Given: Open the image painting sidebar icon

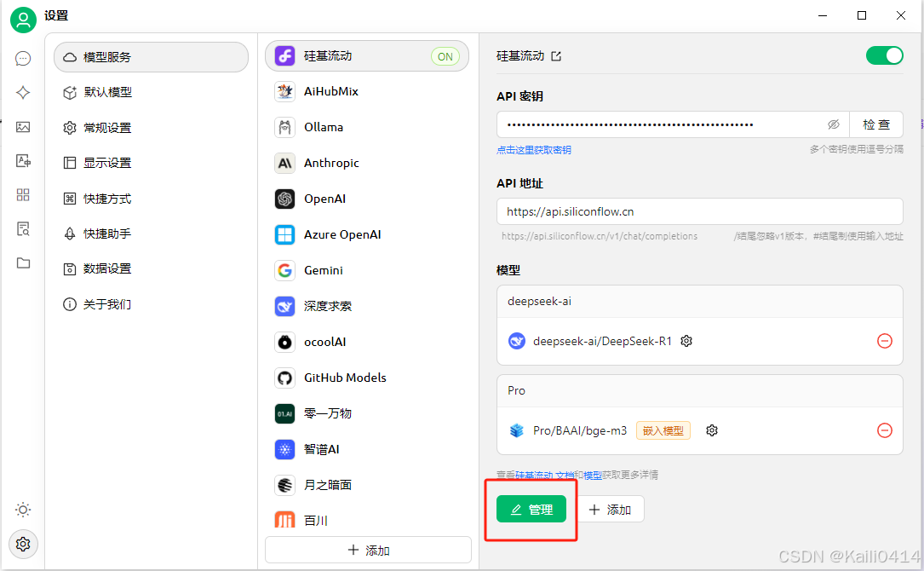Looking at the screenshot, I should coord(23,127).
